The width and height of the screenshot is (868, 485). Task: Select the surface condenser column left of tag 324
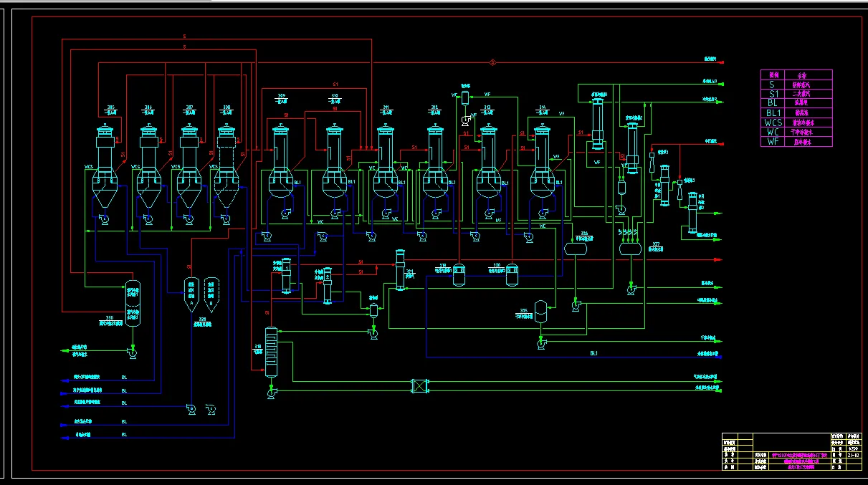point(401,269)
